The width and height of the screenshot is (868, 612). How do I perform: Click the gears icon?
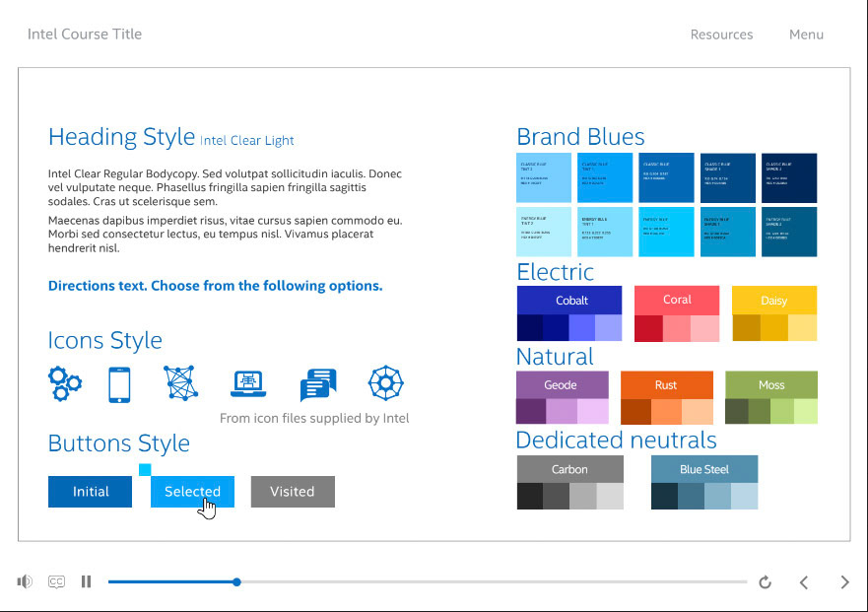[x=65, y=383]
